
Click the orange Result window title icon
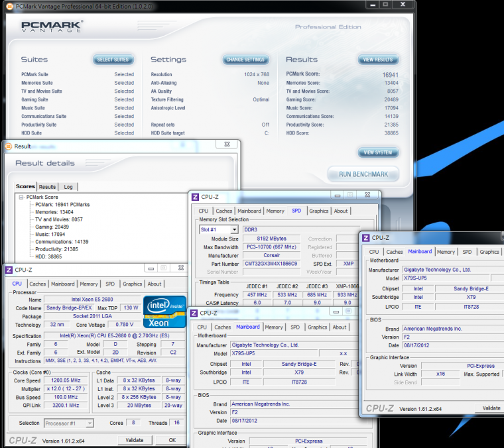pos(8,146)
